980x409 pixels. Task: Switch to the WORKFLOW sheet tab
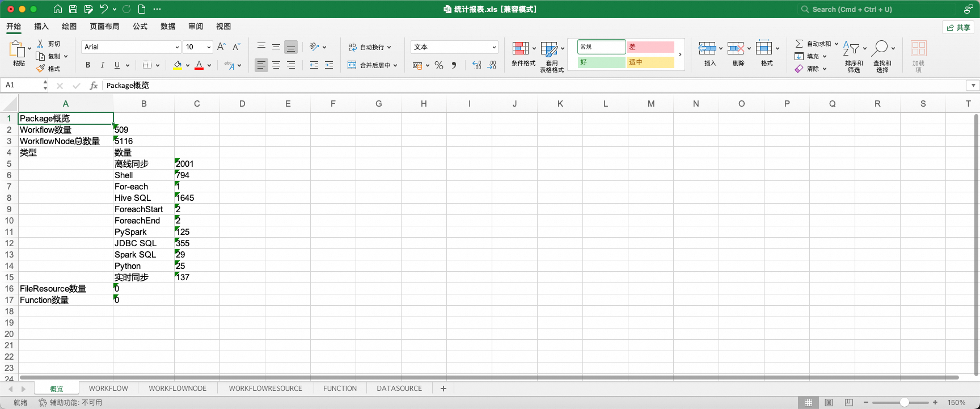coord(108,389)
